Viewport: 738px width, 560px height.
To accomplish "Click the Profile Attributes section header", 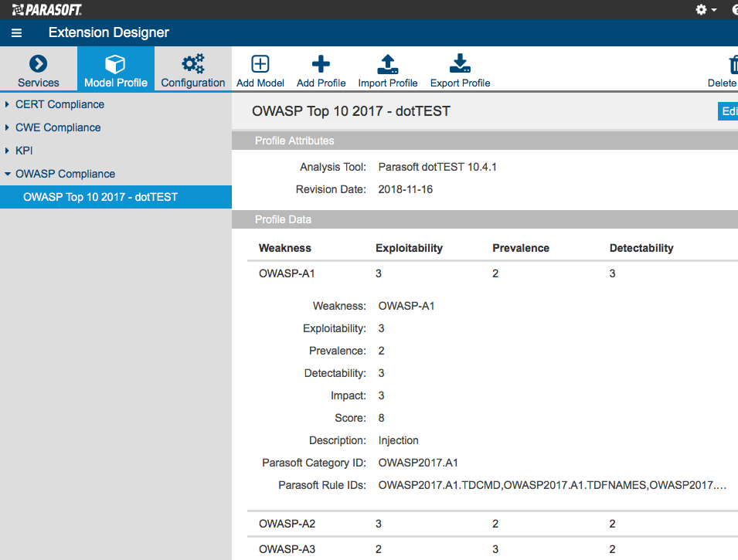I will (x=485, y=141).
